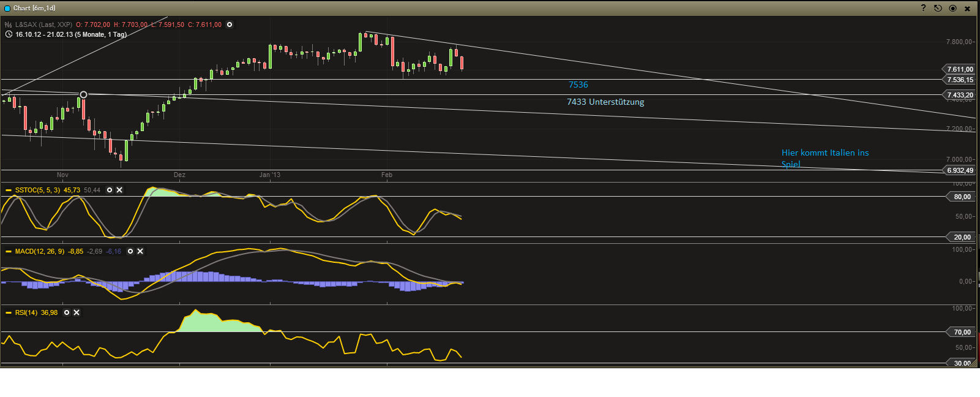980x397 pixels.
Task: Reset the chart with the circular arrow icon
Action: tap(938, 8)
